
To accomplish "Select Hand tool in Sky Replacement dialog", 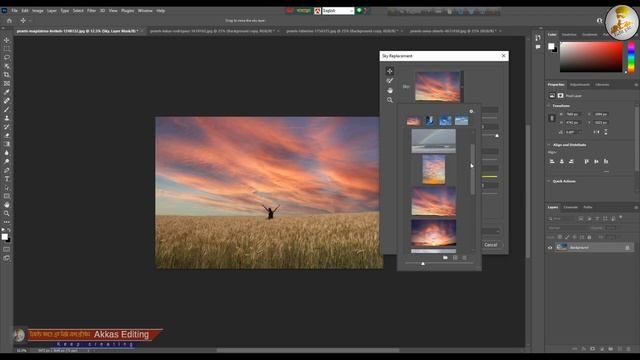I will pyautogui.click(x=390, y=90).
